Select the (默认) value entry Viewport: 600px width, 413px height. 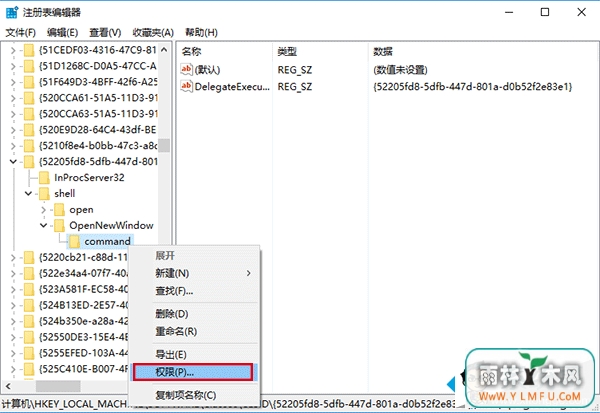[x=207, y=70]
